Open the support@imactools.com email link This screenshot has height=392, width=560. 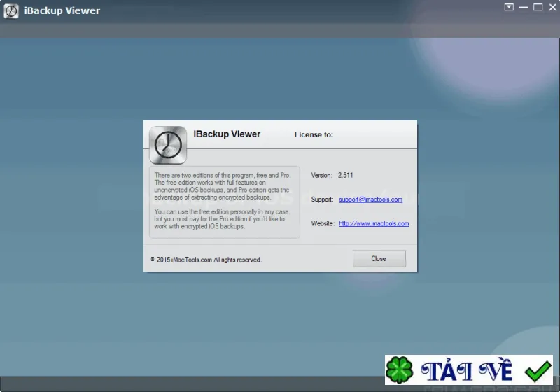pyautogui.click(x=371, y=199)
